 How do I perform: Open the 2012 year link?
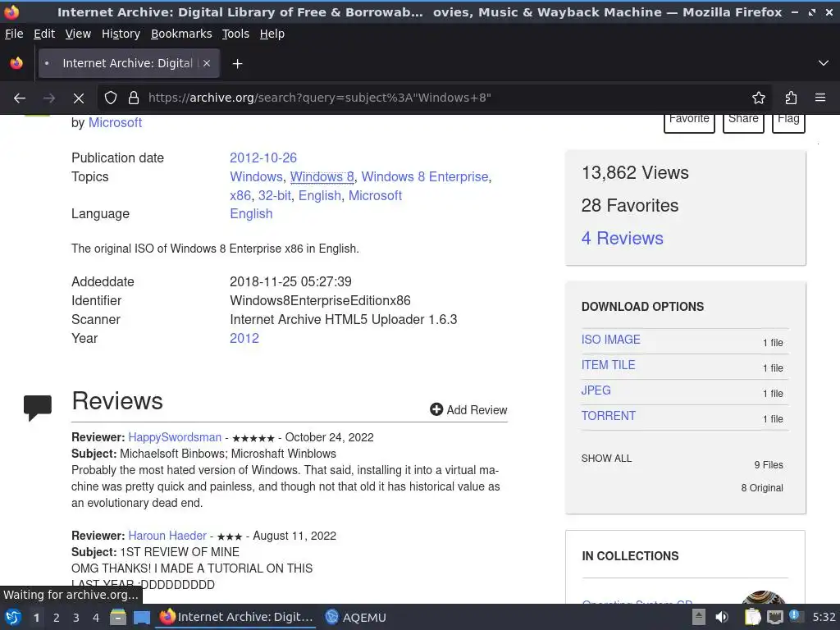[244, 339]
